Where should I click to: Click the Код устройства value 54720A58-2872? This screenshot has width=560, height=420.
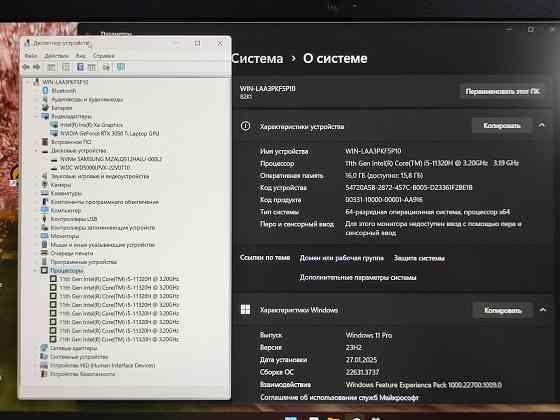[409, 188]
